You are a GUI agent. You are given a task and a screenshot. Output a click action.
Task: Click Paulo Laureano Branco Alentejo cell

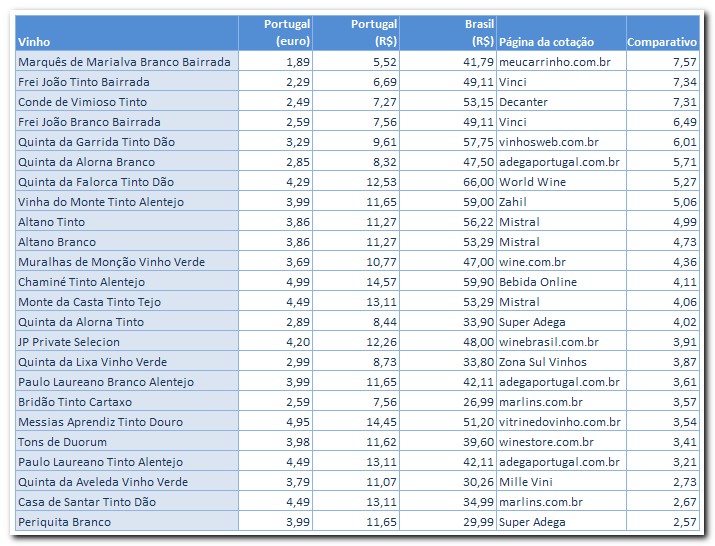click(127, 381)
